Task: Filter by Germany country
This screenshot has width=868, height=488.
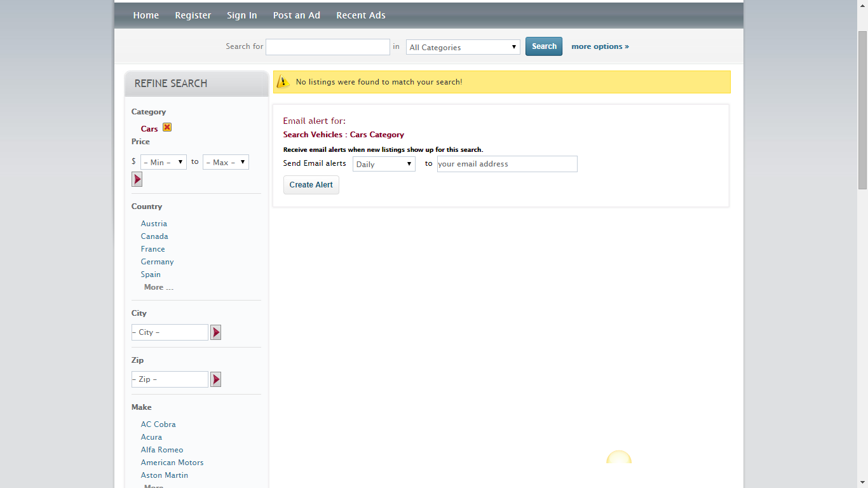Action: click(157, 262)
